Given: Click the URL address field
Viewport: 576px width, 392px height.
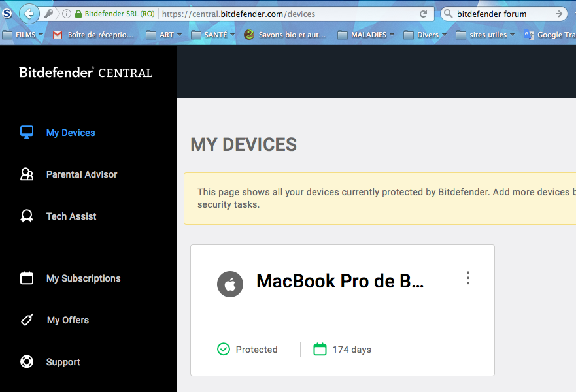Looking at the screenshot, I should (286, 14).
